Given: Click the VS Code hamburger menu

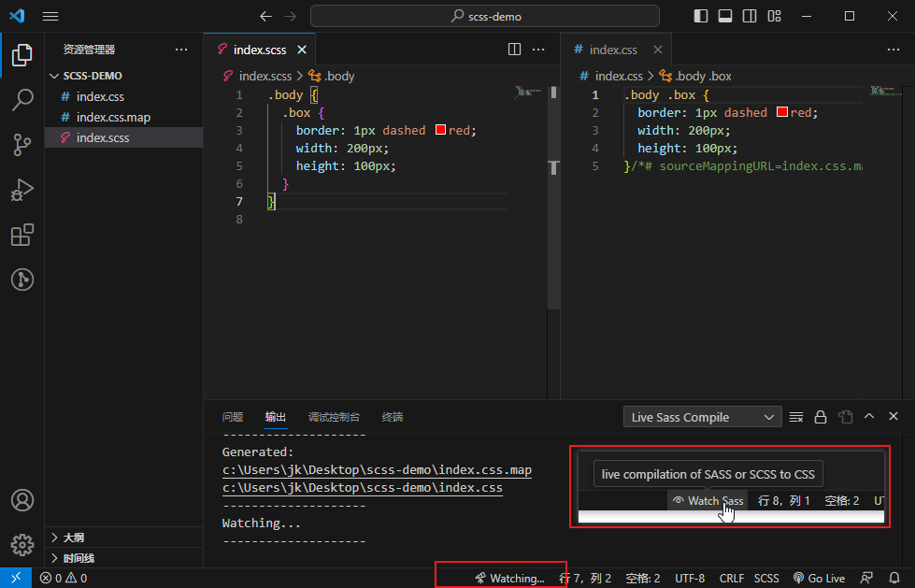Looking at the screenshot, I should [x=50, y=16].
